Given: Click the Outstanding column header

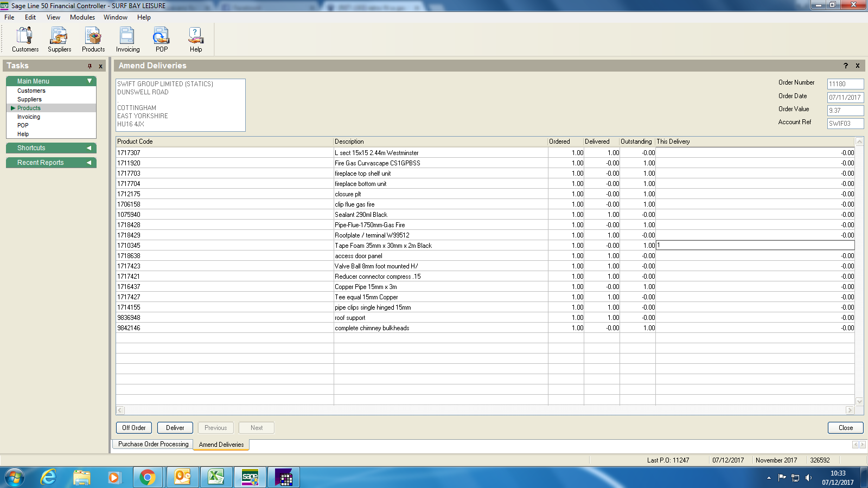Looking at the screenshot, I should click(637, 142).
